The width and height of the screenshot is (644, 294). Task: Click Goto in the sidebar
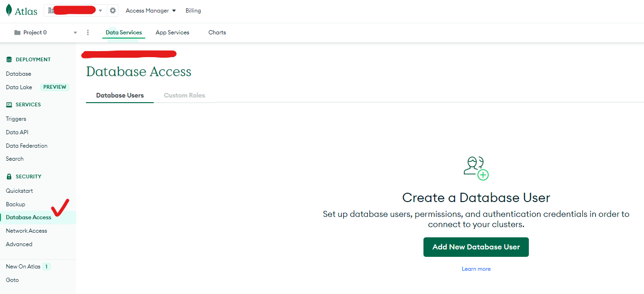coord(12,280)
